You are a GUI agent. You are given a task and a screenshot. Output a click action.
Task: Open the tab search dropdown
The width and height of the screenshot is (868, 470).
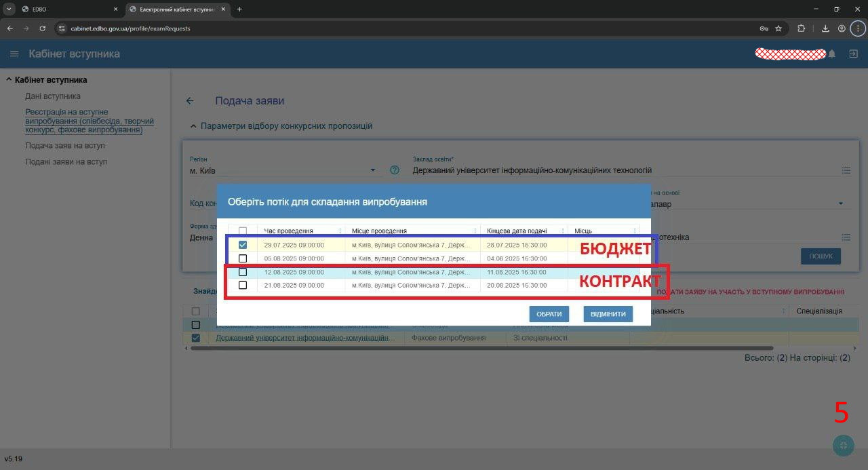click(x=9, y=9)
